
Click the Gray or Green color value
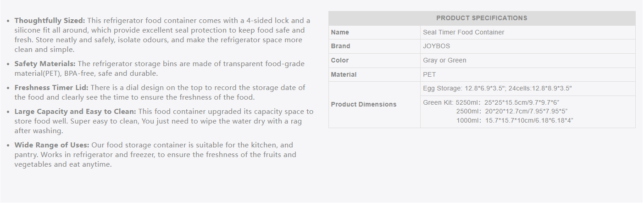[444, 60]
